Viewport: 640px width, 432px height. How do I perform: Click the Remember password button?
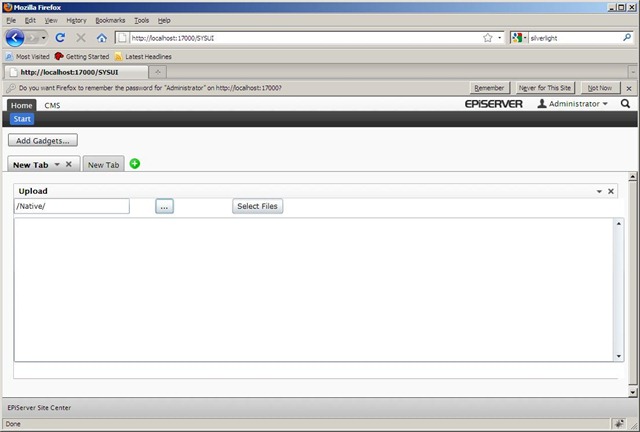pyautogui.click(x=489, y=88)
